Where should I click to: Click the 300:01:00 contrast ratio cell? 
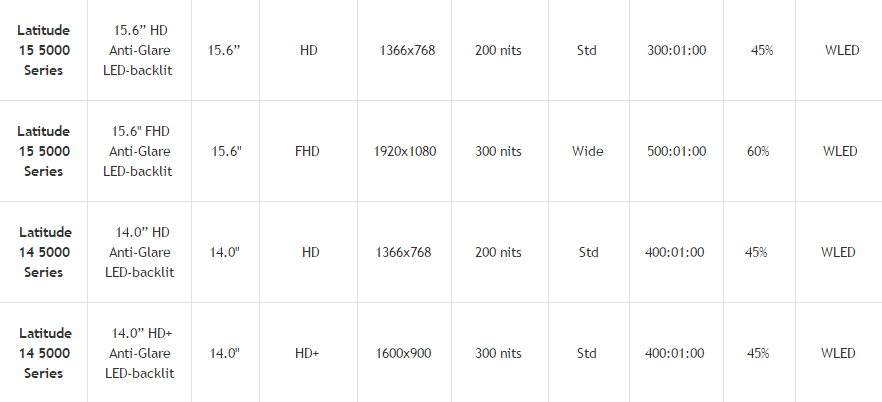pyautogui.click(x=677, y=51)
